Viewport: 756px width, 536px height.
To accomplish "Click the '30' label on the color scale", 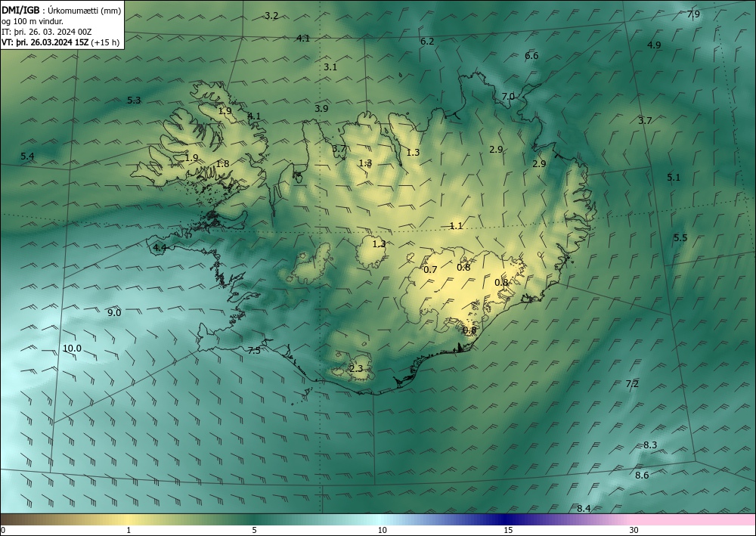I will (634, 530).
